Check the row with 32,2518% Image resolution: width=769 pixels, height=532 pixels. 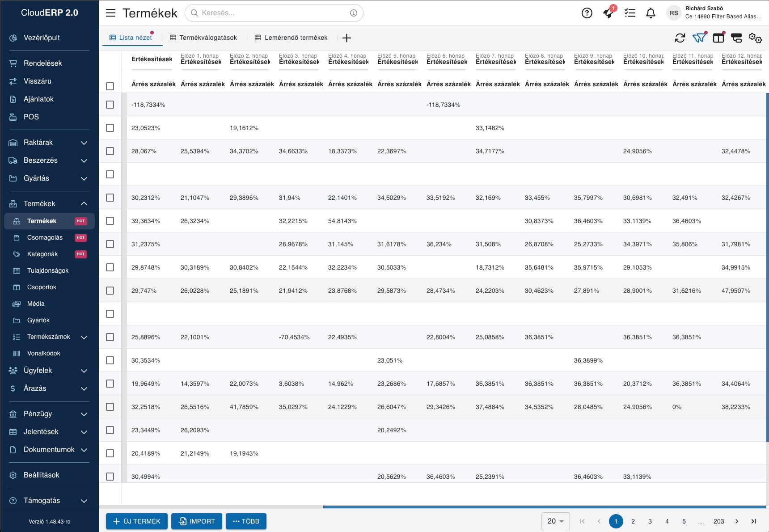pyautogui.click(x=110, y=407)
